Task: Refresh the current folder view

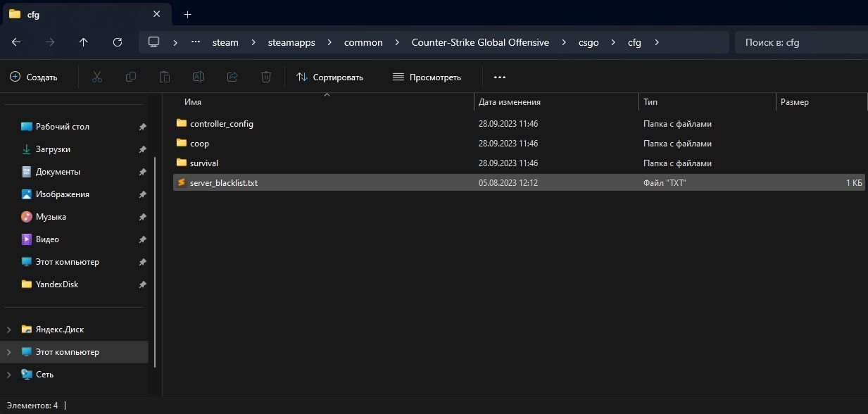Action: [118, 42]
